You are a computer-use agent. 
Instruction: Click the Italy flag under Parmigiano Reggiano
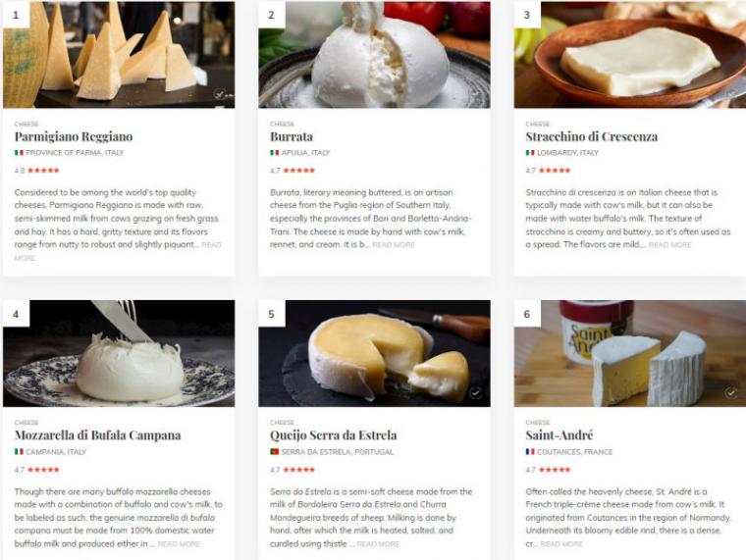[x=19, y=153]
